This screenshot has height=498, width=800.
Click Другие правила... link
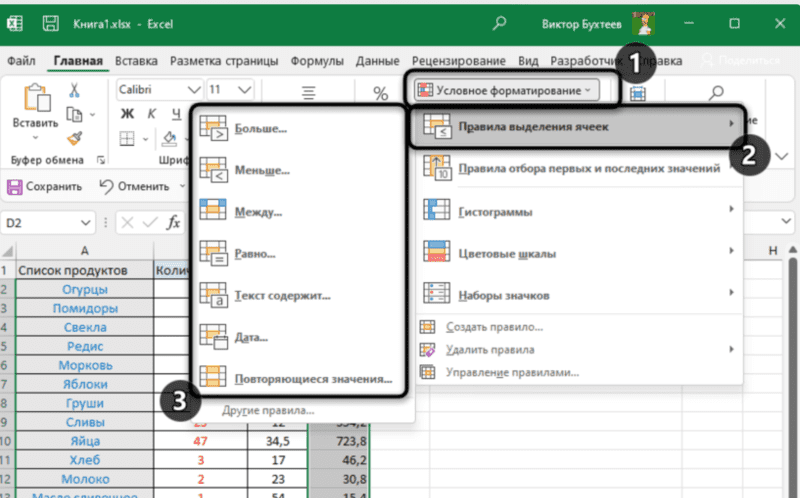pyautogui.click(x=267, y=411)
